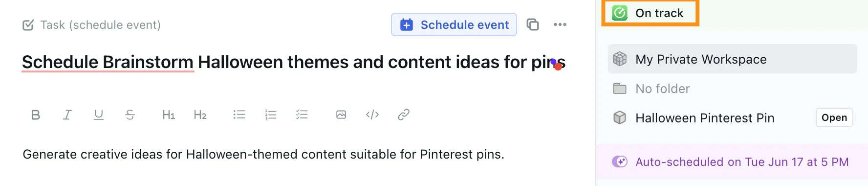Apply underline formatting
Image resolution: width=868 pixels, height=186 pixels.
(x=98, y=115)
